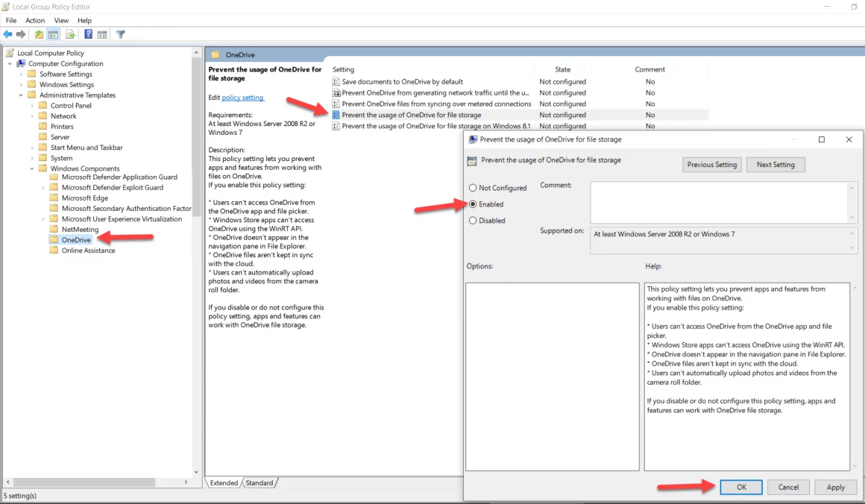Viewport: 865px width, 504px height.
Task: Open the View menu
Action: pos(61,20)
